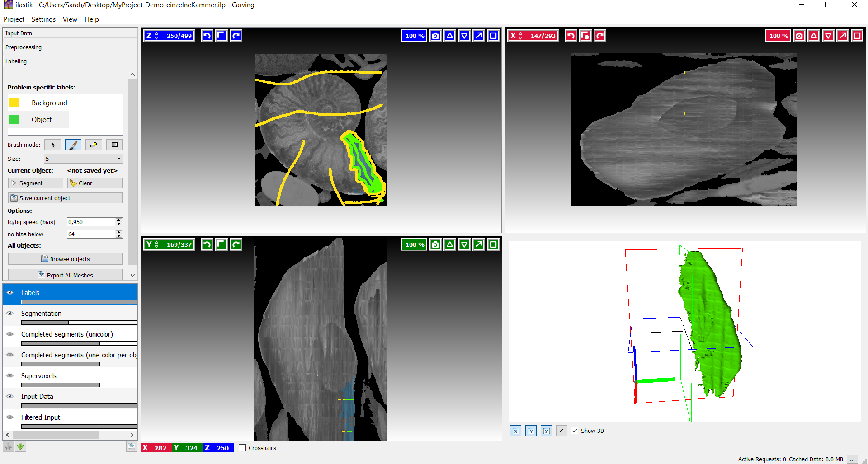The width and height of the screenshot is (868, 464).
Task: Clear the current object labels
Action: tap(95, 183)
